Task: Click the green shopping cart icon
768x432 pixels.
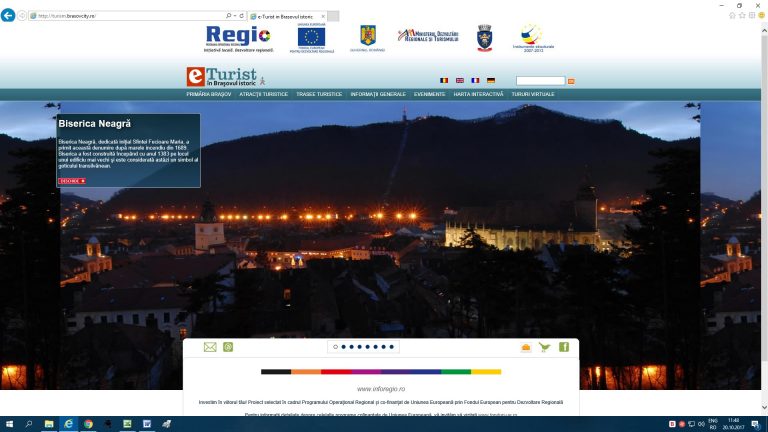Action: [545, 347]
